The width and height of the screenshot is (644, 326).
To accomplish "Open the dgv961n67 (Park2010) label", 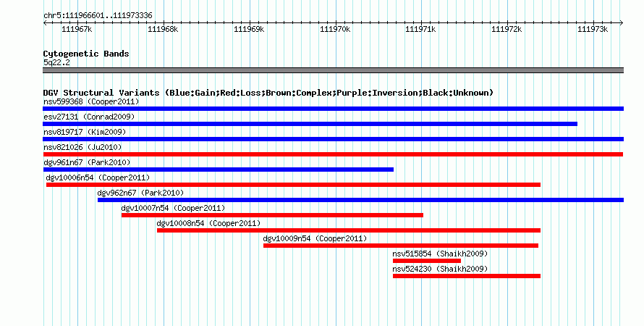I will [87, 162].
